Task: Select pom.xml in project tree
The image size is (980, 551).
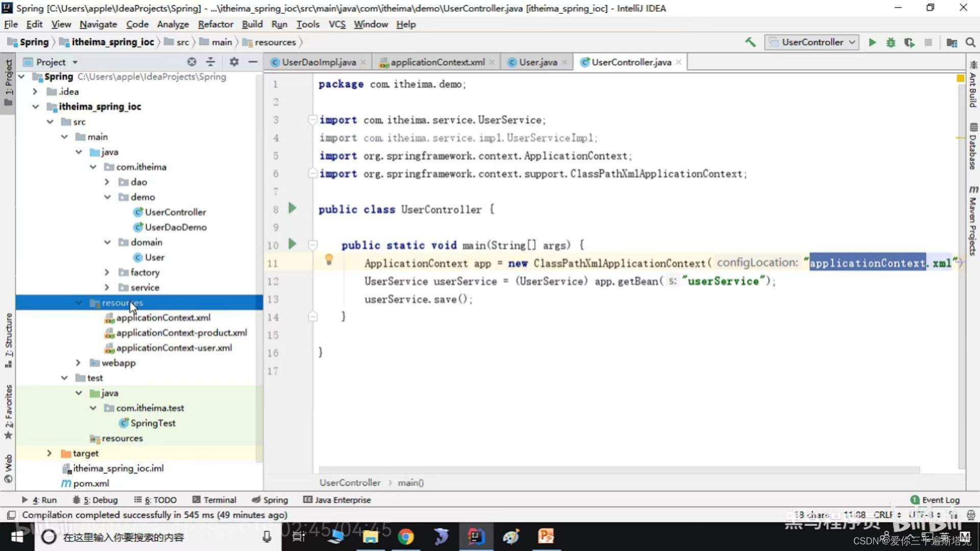Action: coord(85,483)
